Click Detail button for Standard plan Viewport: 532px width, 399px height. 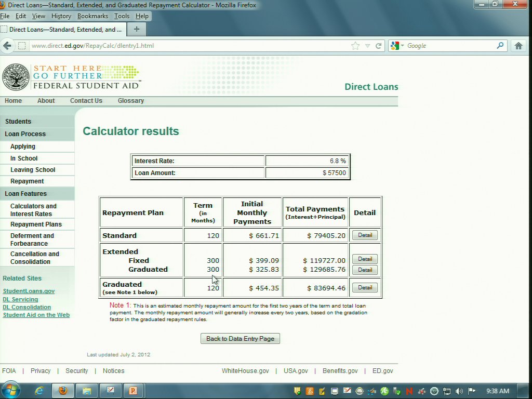[365, 235]
